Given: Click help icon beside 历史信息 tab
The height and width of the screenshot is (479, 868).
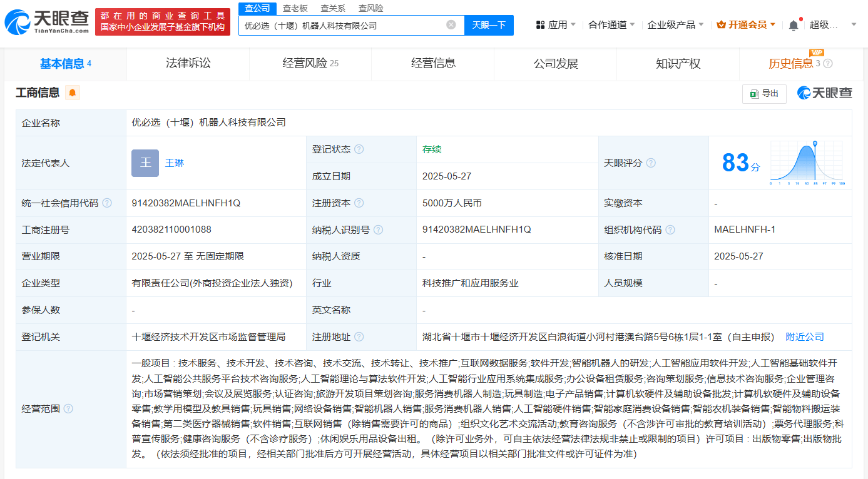Looking at the screenshot, I should click(828, 64).
